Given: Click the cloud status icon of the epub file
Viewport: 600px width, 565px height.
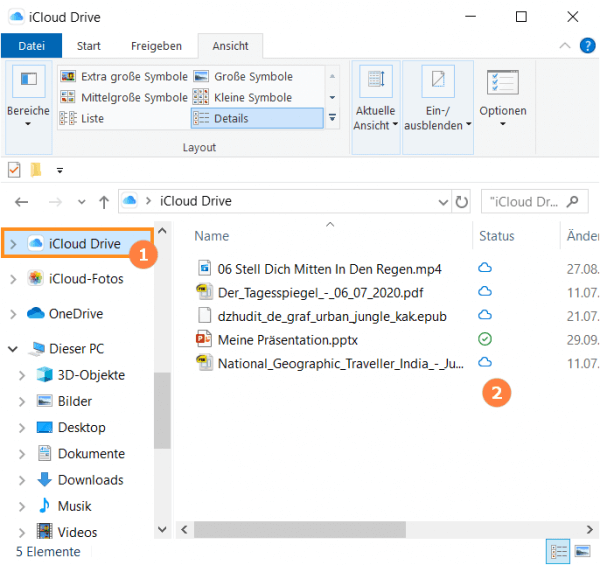Looking at the screenshot, I should click(485, 315).
